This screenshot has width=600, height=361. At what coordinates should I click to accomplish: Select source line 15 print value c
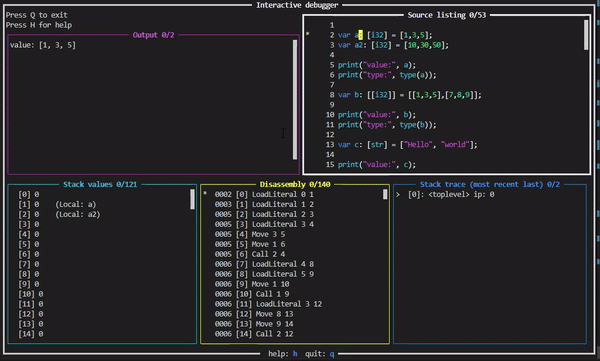pyautogui.click(x=377, y=164)
